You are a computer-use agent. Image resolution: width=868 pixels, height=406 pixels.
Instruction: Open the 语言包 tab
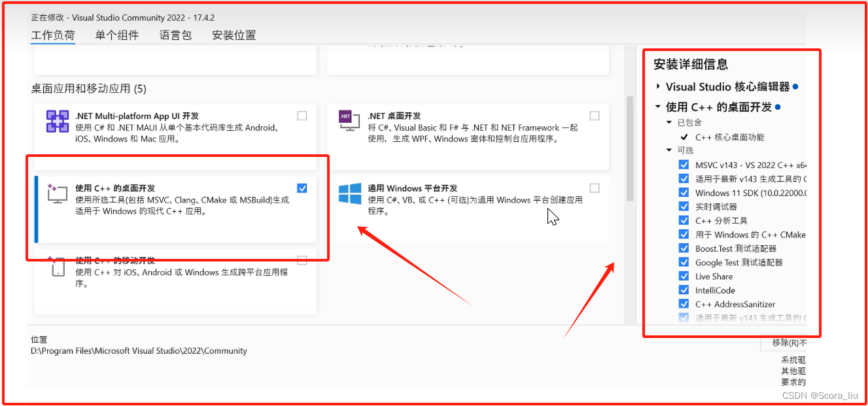[175, 35]
